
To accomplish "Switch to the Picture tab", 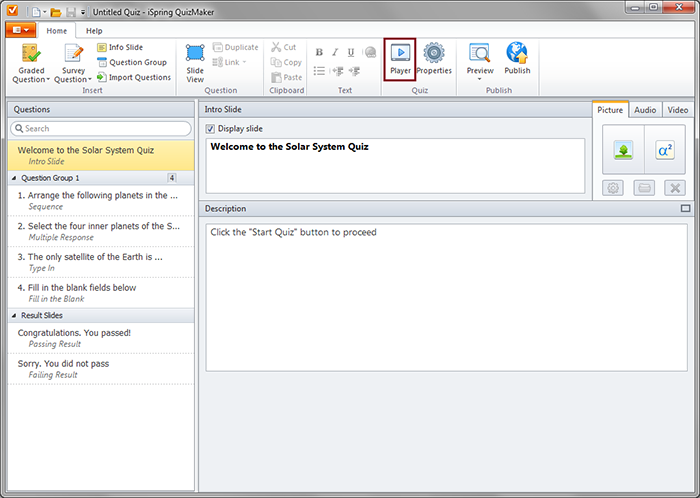I will click(610, 110).
